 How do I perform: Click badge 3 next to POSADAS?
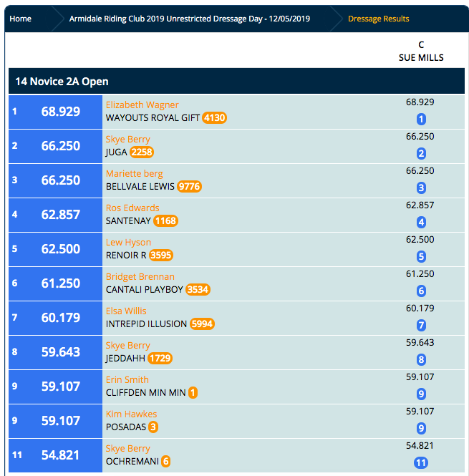click(153, 427)
